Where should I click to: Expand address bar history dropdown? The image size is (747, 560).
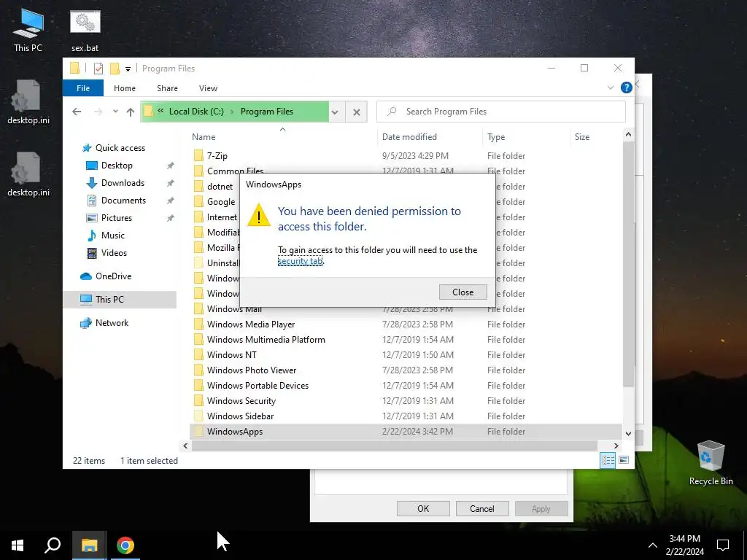335,112
